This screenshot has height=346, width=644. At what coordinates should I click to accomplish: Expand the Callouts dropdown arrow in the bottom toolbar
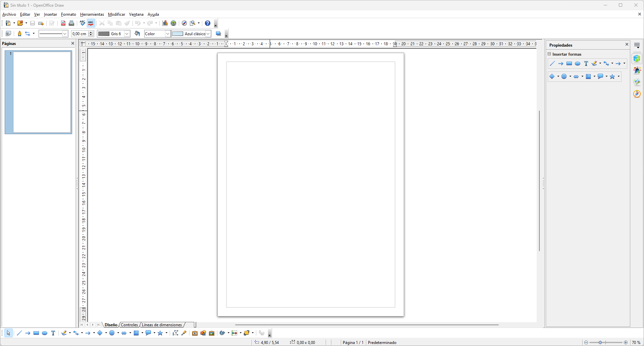point(154,333)
